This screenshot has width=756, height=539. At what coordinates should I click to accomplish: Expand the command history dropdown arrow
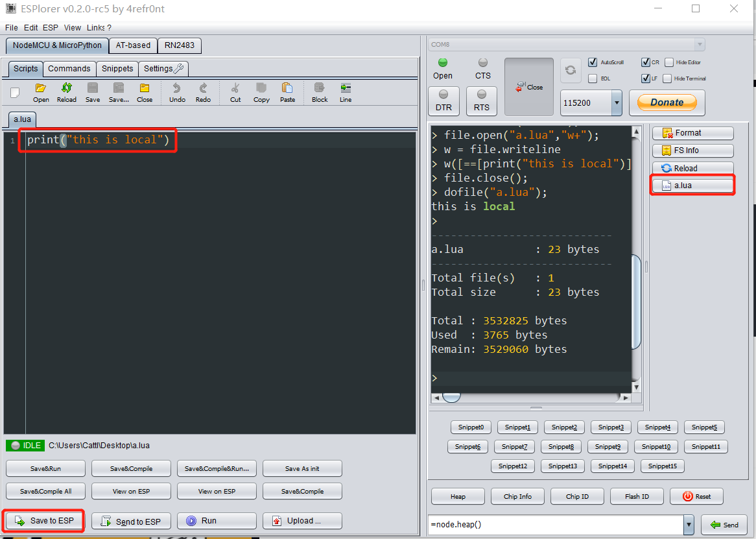coord(689,525)
